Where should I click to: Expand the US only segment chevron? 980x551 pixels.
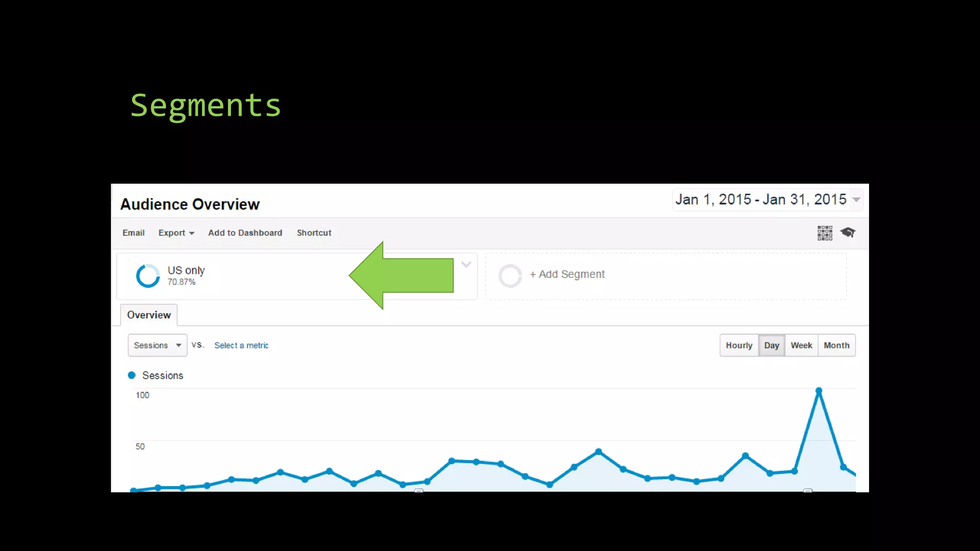point(466,264)
